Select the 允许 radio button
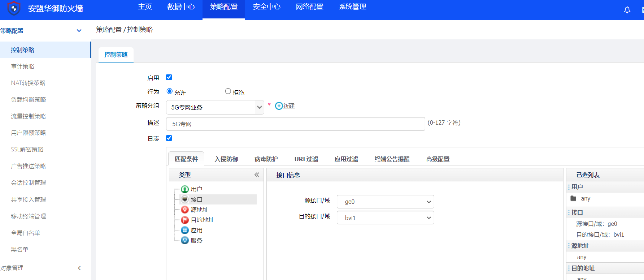This screenshot has width=644, height=280. (169, 91)
